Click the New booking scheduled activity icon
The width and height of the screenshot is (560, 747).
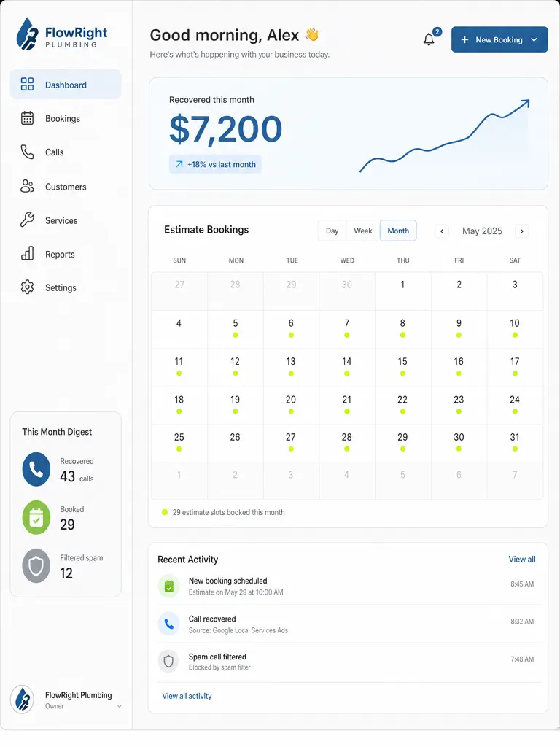pos(168,586)
